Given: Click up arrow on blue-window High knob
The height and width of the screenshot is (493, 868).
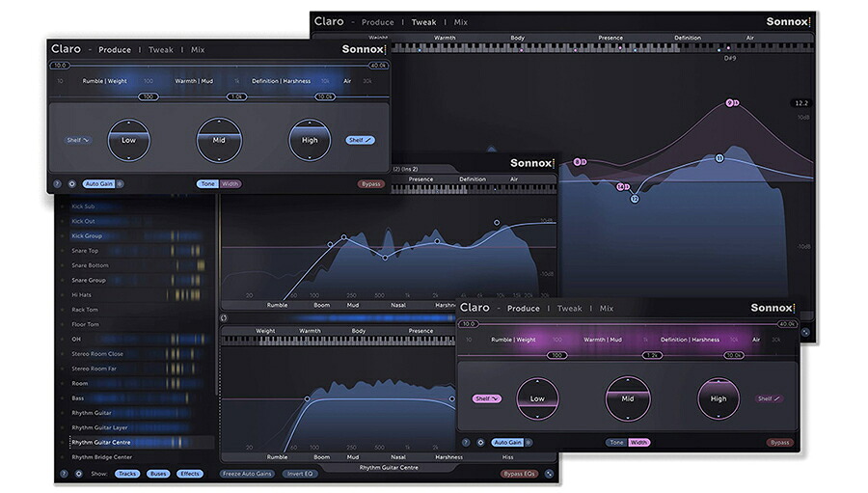Looking at the screenshot, I should point(310,123).
